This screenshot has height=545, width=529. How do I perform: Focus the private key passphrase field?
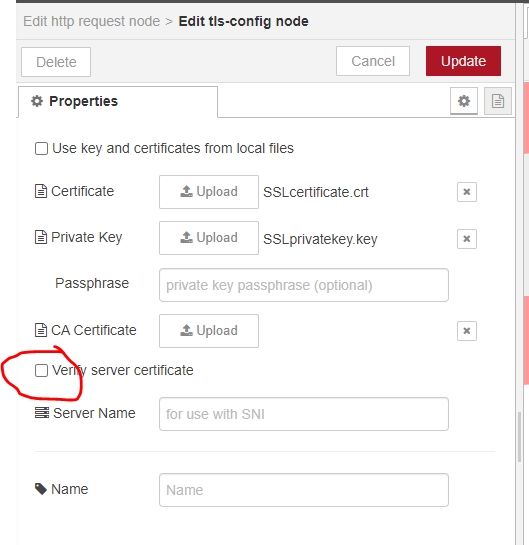point(304,285)
